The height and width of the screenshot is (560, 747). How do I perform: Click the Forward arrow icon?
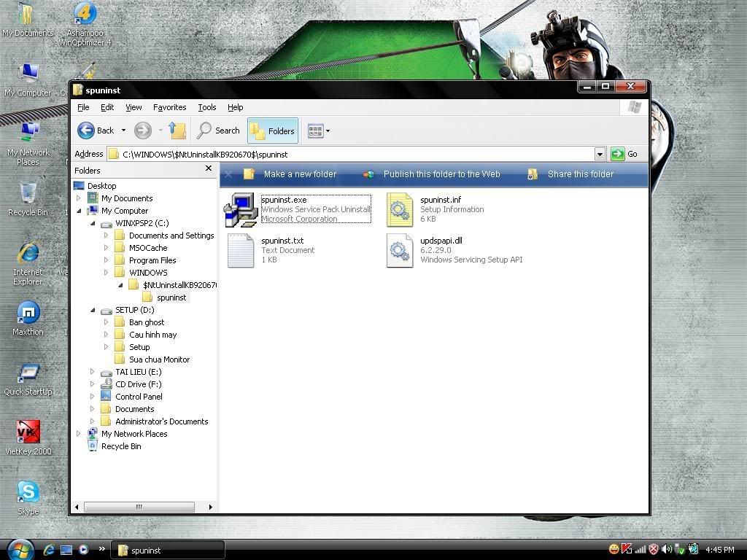142,131
